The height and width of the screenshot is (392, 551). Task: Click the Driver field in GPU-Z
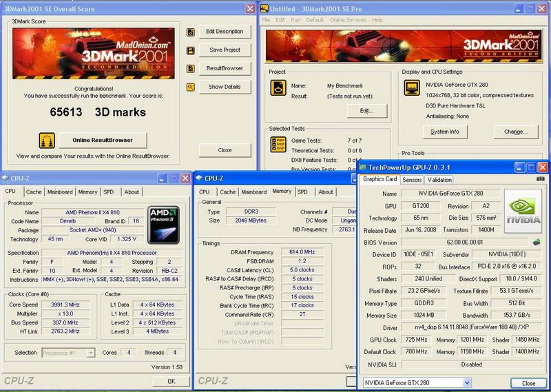click(x=472, y=327)
